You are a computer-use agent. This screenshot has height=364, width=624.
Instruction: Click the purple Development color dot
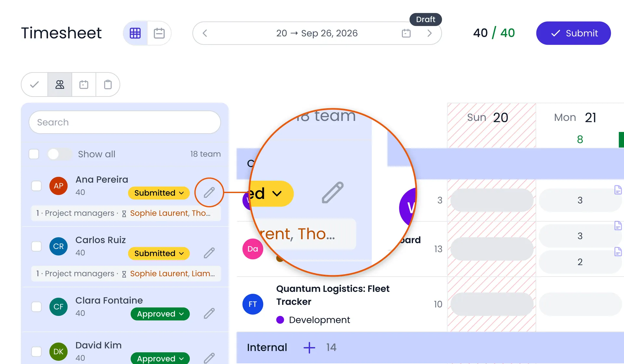(x=280, y=320)
